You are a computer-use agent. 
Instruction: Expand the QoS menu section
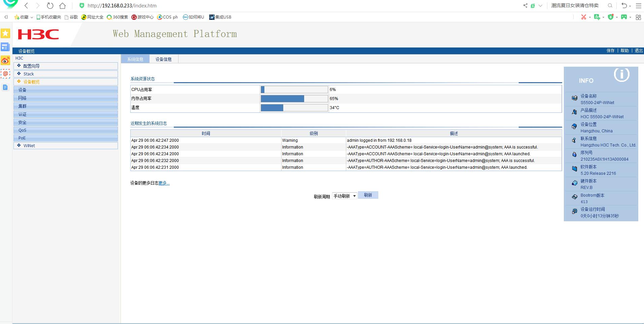pyautogui.click(x=66, y=130)
